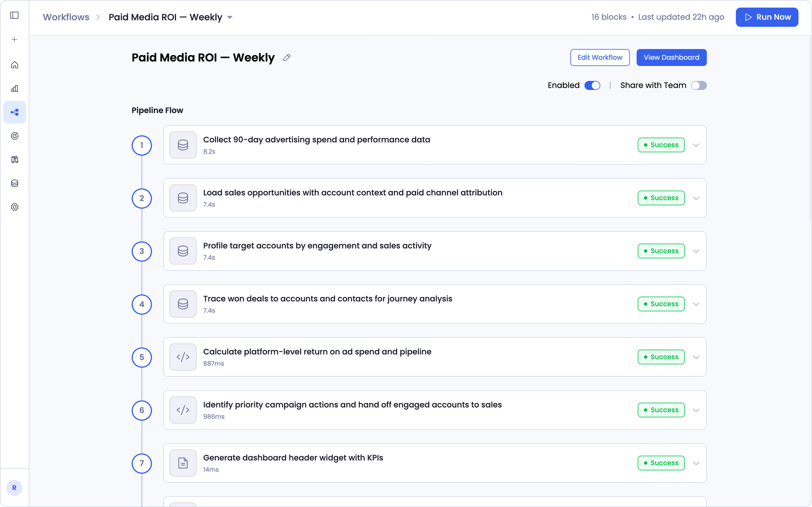812x507 pixels.
Task: Open the database icon in sidebar
Action: pyautogui.click(x=14, y=183)
